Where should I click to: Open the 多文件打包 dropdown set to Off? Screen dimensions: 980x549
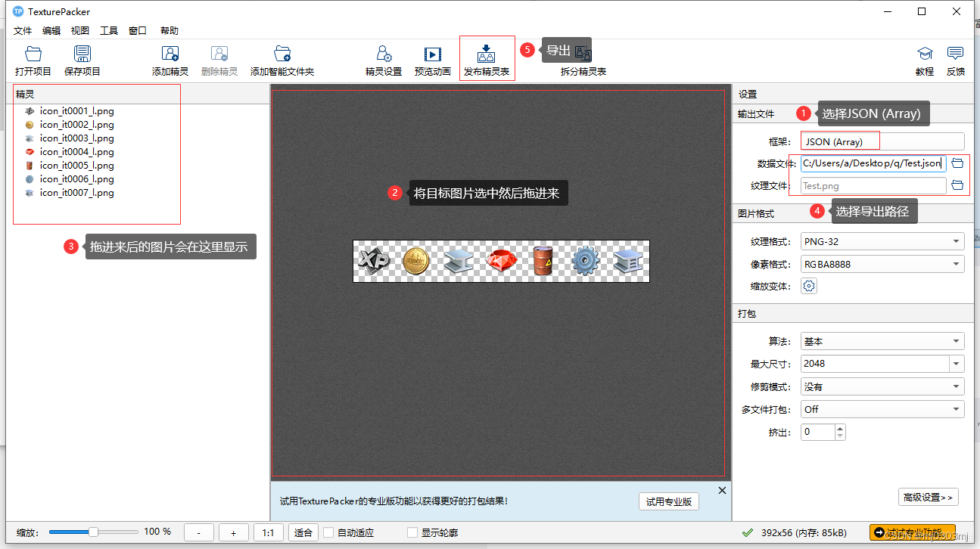[882, 408]
